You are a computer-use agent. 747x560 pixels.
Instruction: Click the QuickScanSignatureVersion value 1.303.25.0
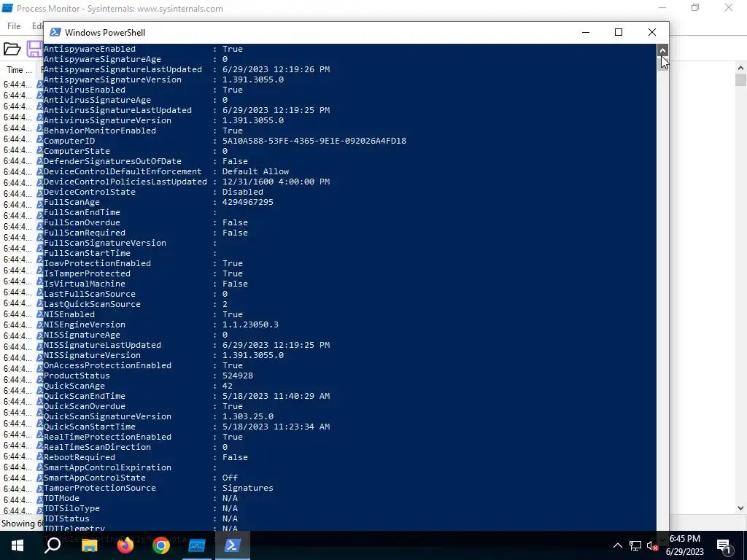point(248,416)
